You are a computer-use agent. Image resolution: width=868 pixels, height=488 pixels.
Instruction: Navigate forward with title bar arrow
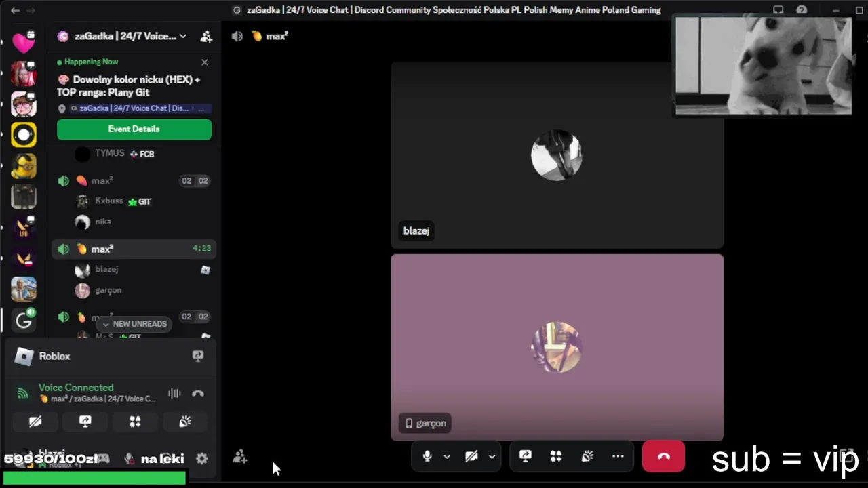(x=31, y=10)
